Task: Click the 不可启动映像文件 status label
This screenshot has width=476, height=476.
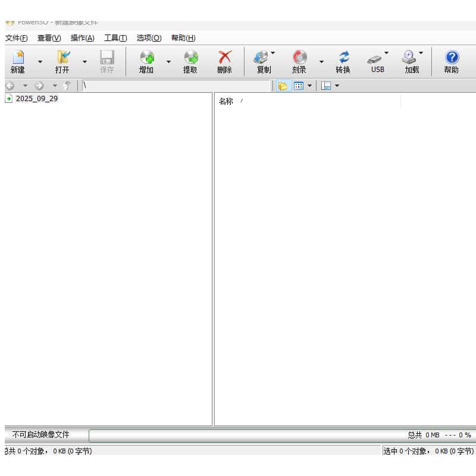Action: (40, 435)
